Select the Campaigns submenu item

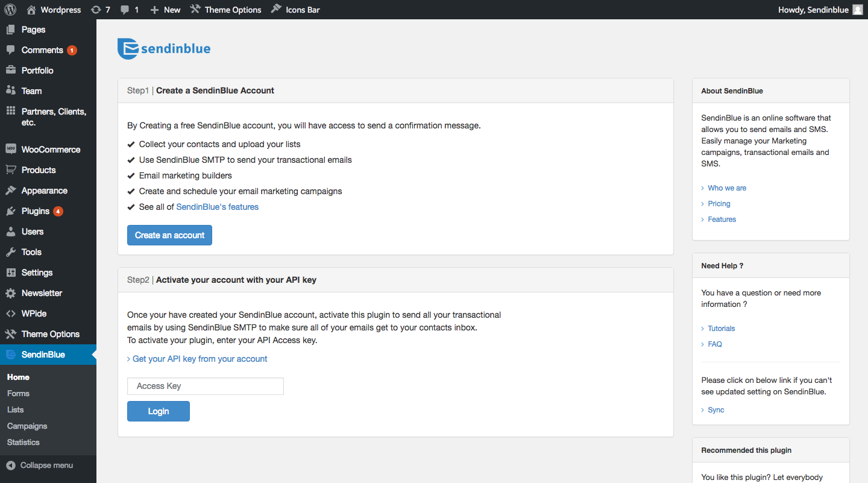coord(27,426)
